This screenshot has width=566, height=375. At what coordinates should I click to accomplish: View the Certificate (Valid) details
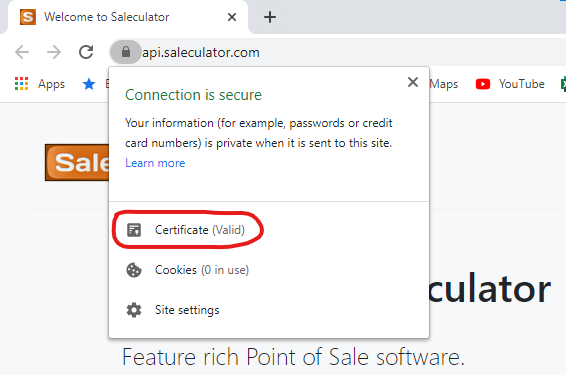point(200,230)
